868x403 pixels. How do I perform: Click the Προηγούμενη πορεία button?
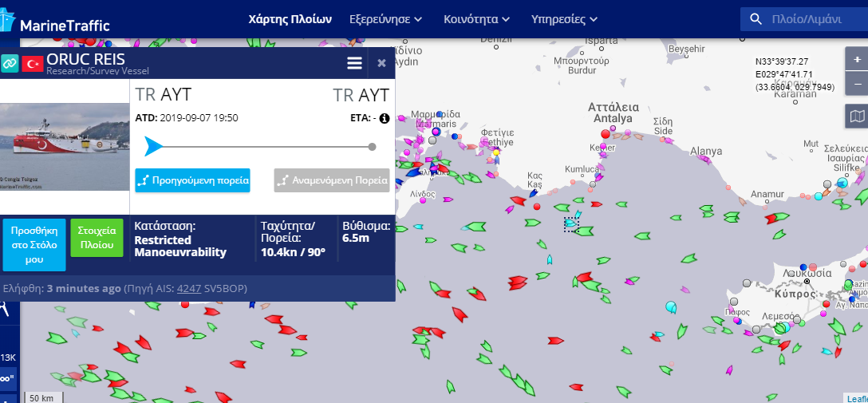[192, 180]
